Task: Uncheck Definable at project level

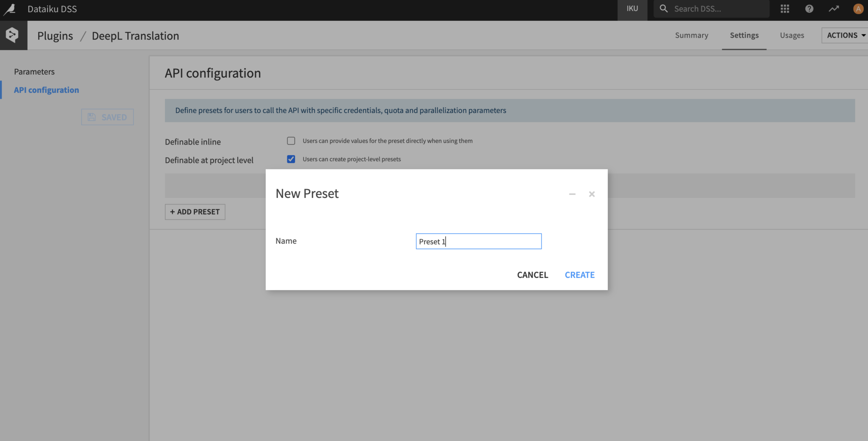Action: 291,159
